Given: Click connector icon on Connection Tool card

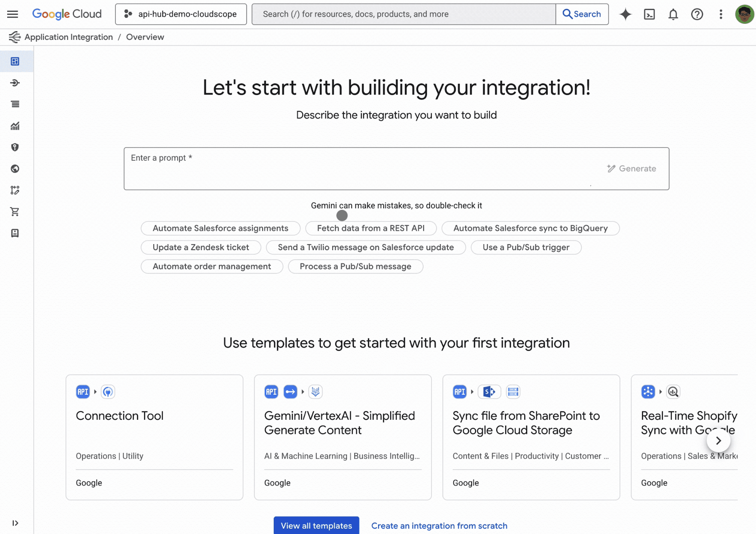Looking at the screenshot, I should pos(108,392).
